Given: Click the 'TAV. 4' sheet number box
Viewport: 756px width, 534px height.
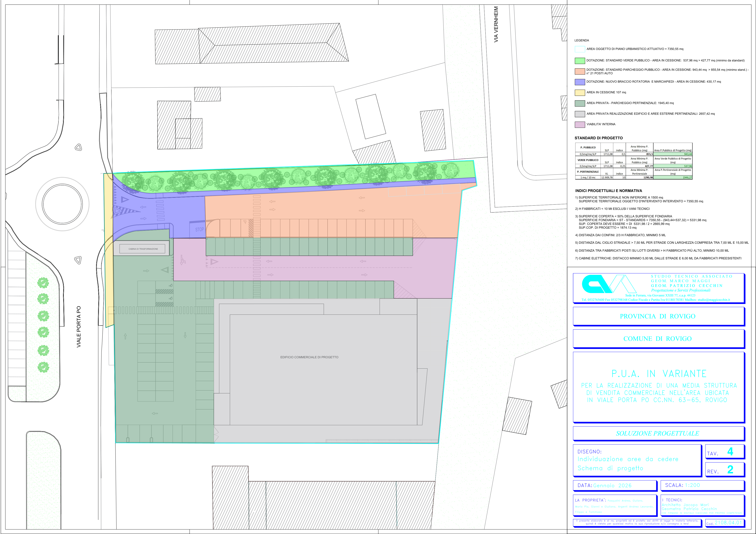Looking at the screenshot, I should click(725, 452).
